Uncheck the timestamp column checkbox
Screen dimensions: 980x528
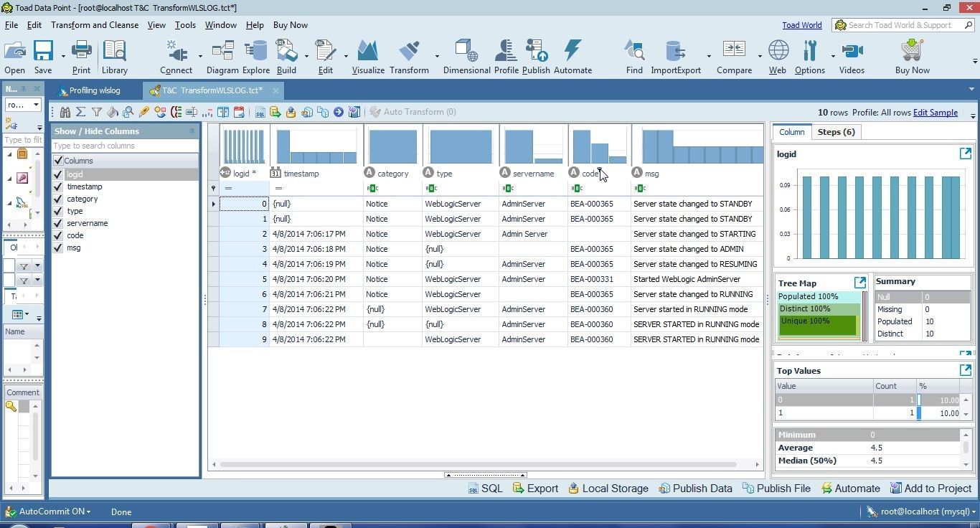[x=58, y=187]
